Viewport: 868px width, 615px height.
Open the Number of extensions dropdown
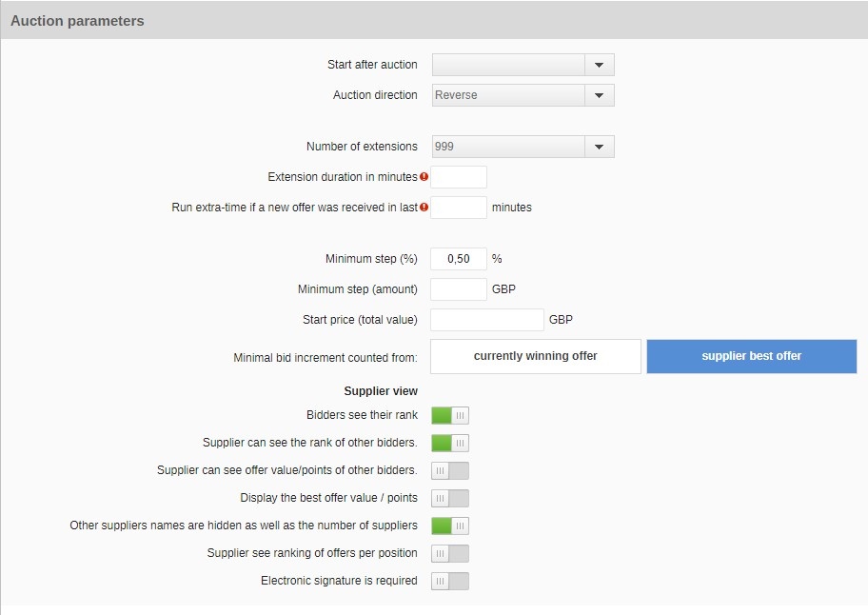[599, 147]
